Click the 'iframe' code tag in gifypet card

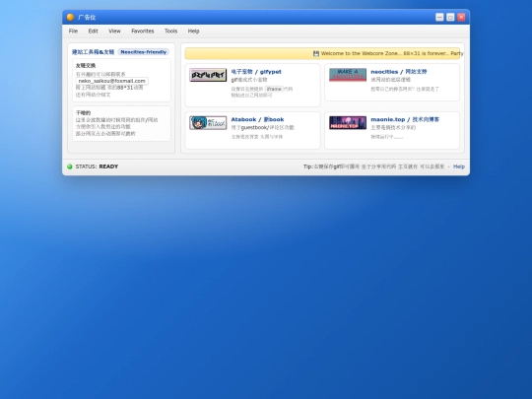click(x=274, y=89)
